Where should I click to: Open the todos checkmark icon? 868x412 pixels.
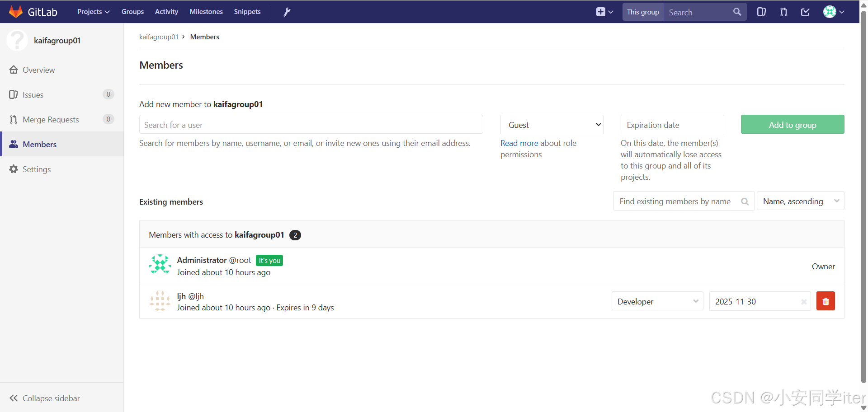pos(805,12)
